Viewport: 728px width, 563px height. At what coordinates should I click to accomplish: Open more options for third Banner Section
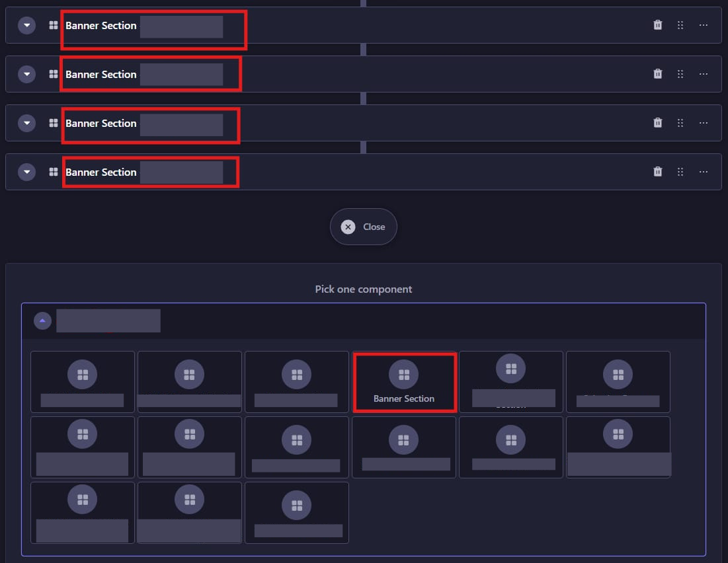(704, 122)
